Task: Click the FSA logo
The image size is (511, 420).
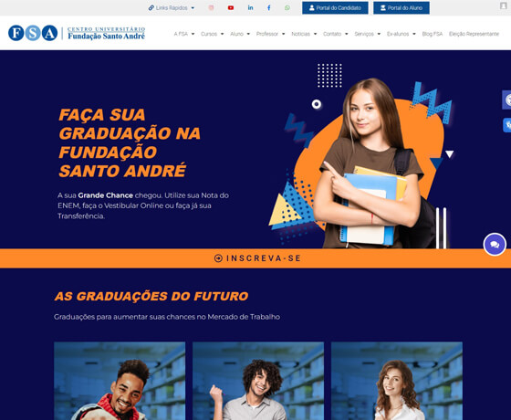Action: click(x=77, y=33)
